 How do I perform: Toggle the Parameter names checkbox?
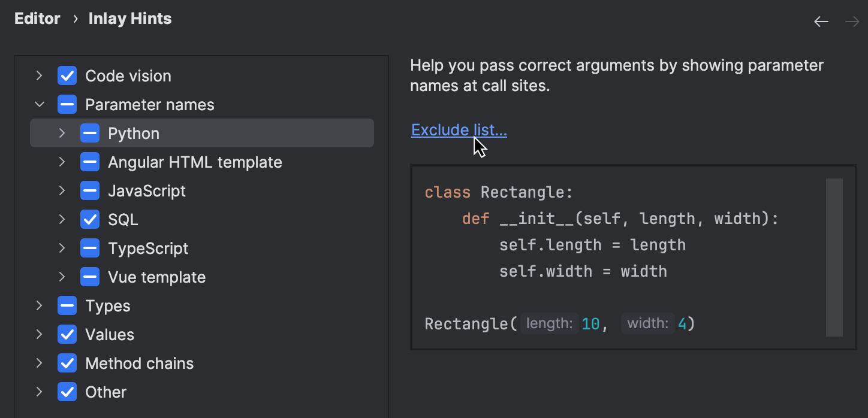click(67, 104)
